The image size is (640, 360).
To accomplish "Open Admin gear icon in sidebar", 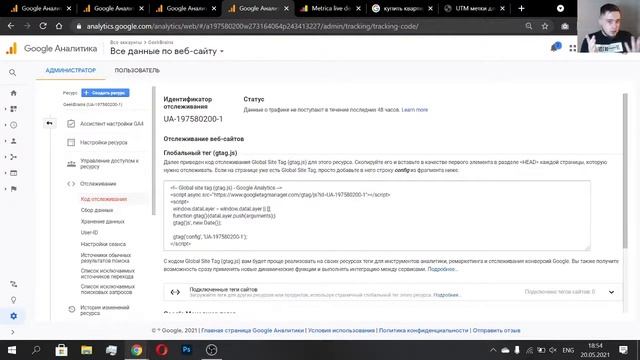I will [x=13, y=316].
